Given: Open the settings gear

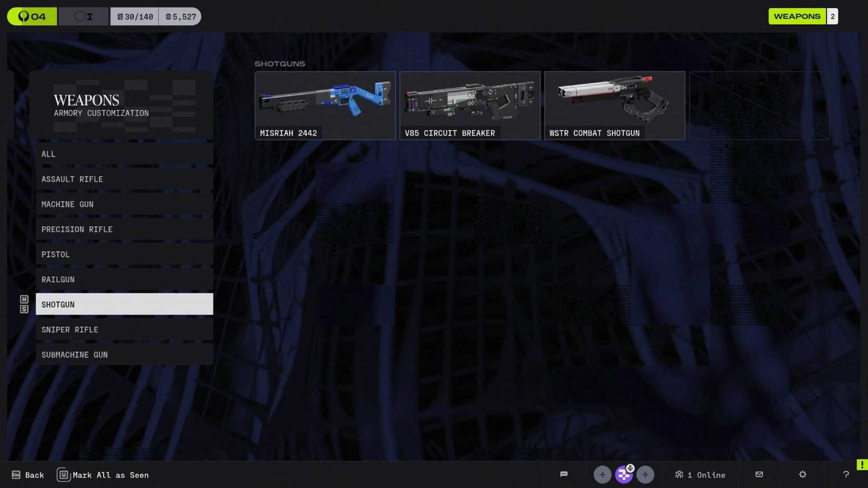Looking at the screenshot, I should click(802, 474).
